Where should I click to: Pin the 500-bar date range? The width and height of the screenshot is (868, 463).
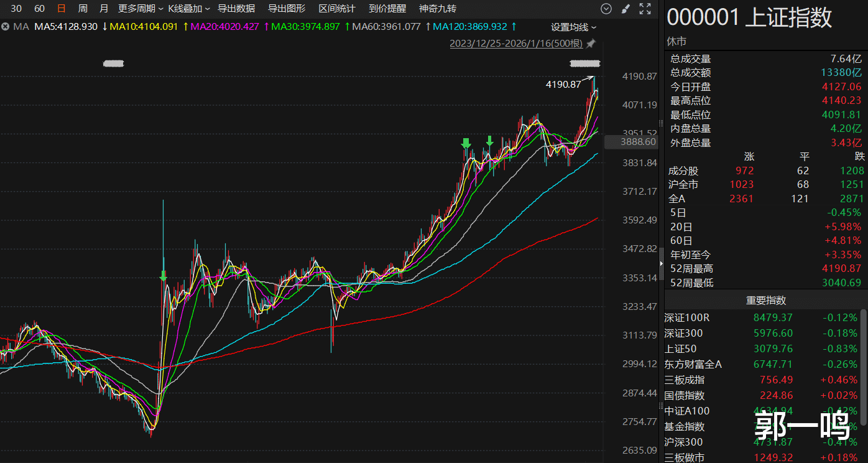pos(591,44)
